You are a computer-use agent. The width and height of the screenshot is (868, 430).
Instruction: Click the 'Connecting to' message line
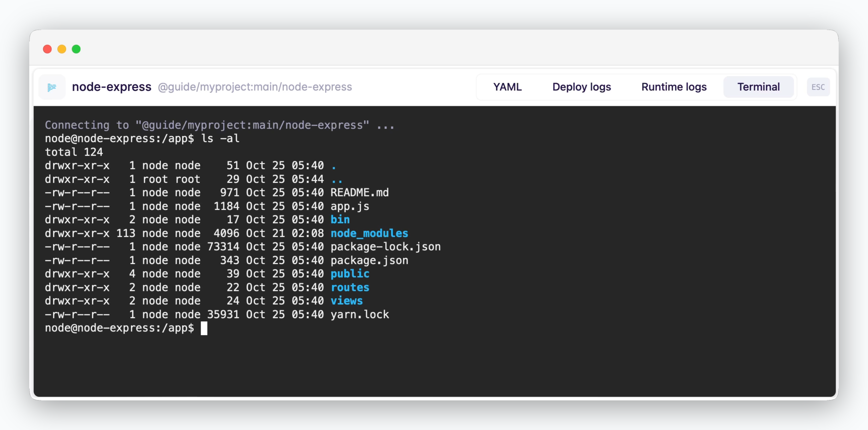[x=220, y=125]
